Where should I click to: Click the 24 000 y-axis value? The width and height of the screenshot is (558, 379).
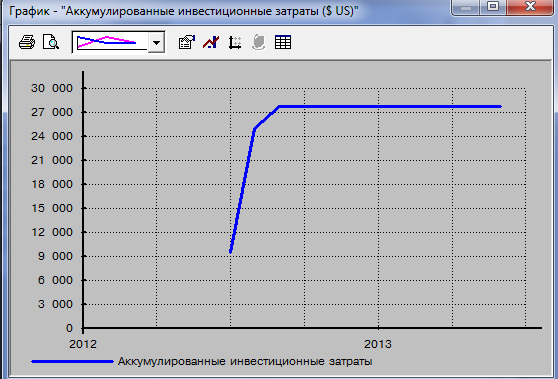coord(52,136)
